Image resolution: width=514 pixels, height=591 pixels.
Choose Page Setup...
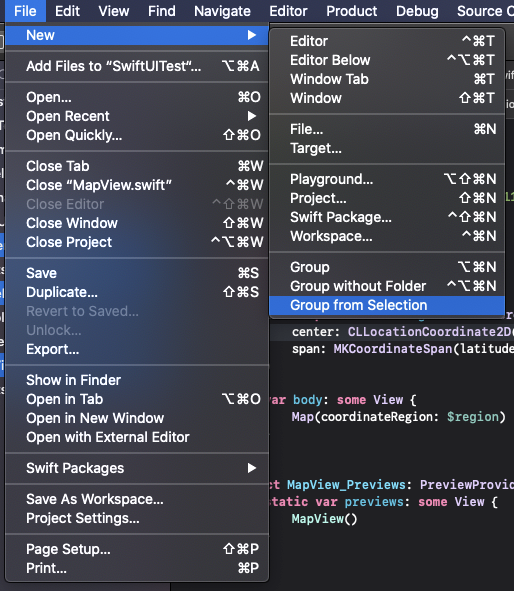(x=137, y=549)
